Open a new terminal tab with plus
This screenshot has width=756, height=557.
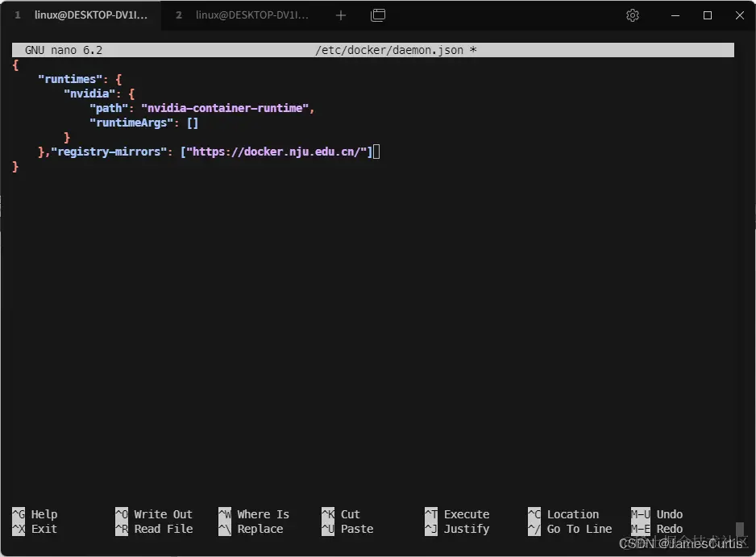tap(340, 15)
